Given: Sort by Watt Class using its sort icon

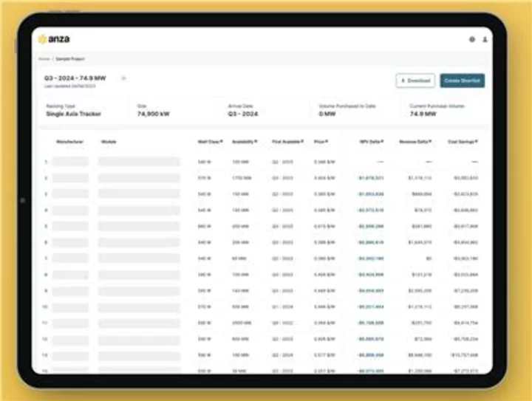Looking at the screenshot, I should pos(222,141).
